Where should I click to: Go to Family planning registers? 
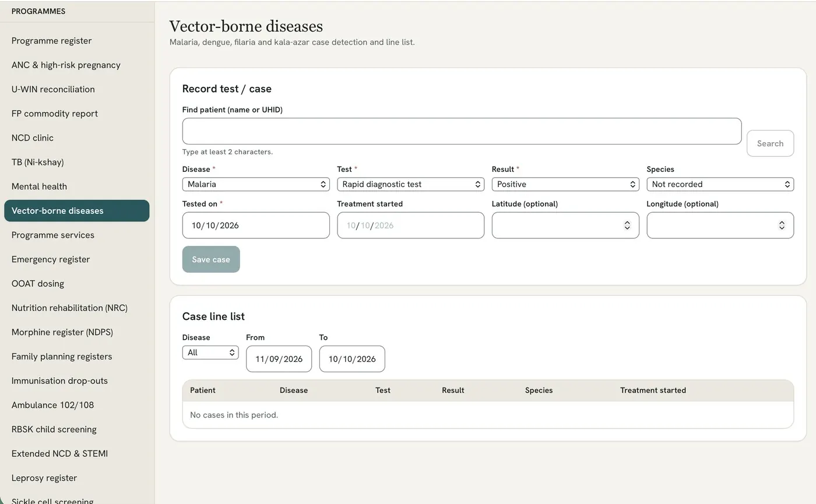click(76, 357)
